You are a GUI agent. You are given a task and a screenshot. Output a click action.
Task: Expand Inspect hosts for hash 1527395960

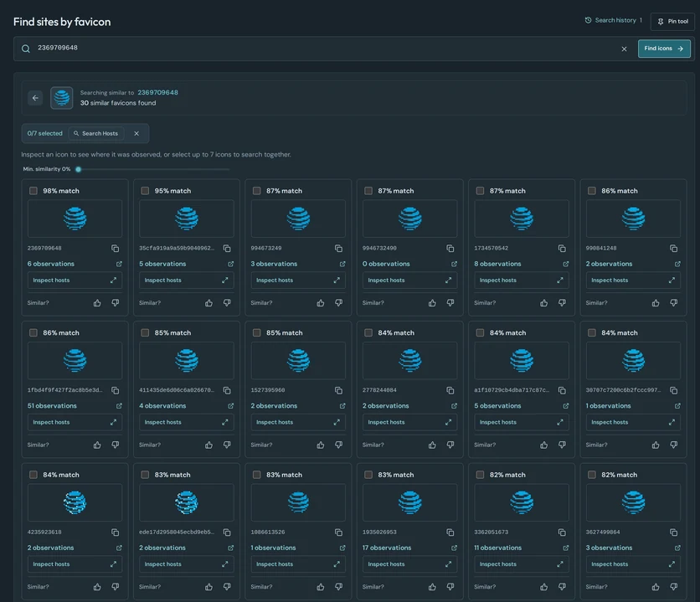click(298, 422)
